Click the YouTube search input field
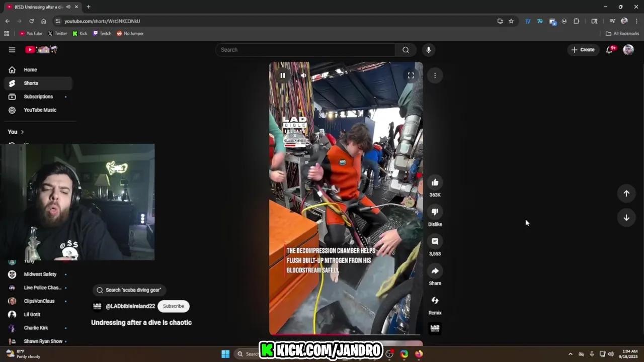The height and width of the screenshot is (362, 644). (x=306, y=50)
